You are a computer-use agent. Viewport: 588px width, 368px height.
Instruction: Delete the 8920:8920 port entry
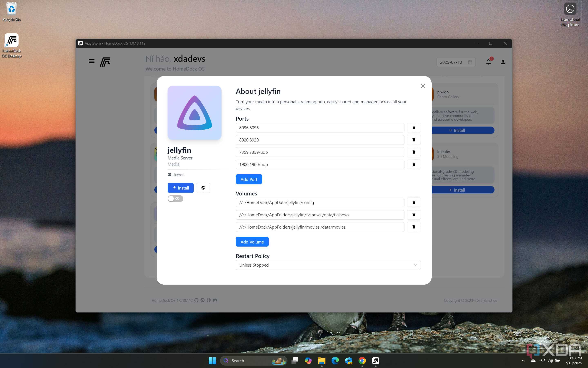click(414, 140)
